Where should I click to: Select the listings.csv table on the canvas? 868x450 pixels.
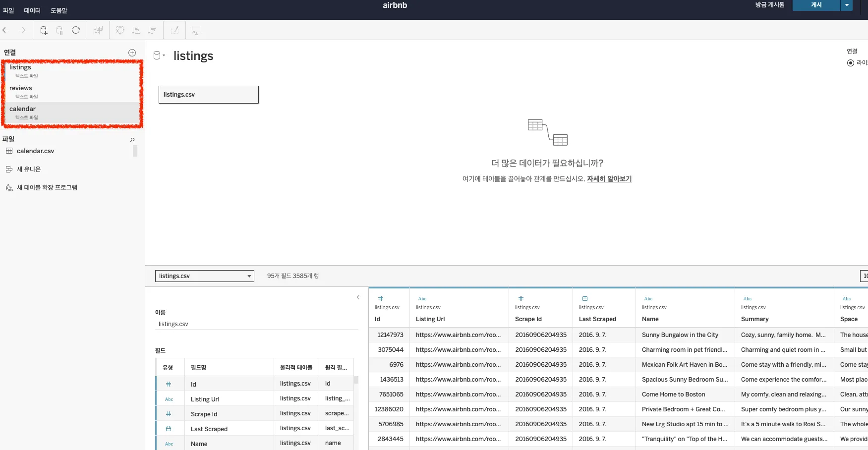click(x=209, y=95)
